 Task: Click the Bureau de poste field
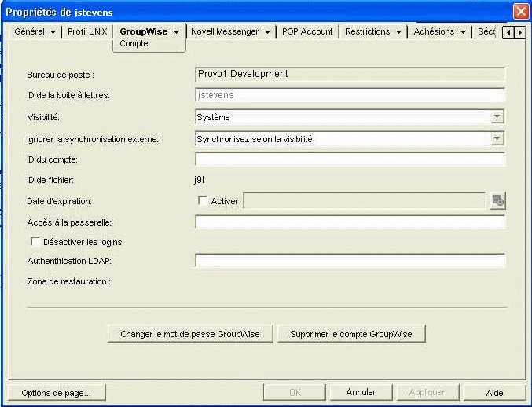click(350, 75)
